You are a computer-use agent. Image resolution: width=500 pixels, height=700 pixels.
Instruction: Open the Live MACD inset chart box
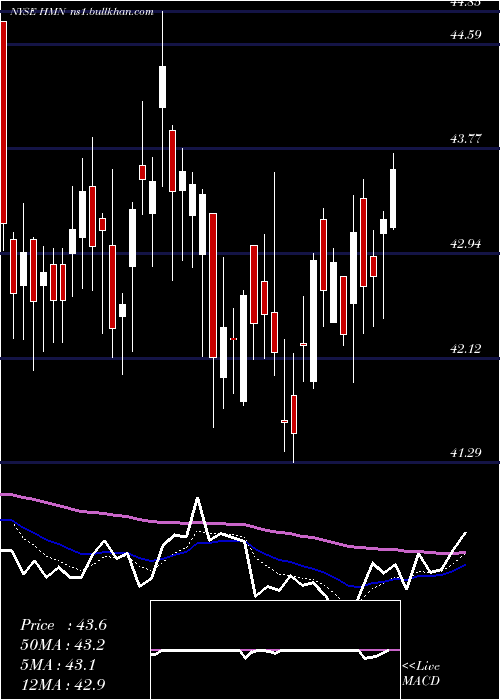(x=275, y=650)
